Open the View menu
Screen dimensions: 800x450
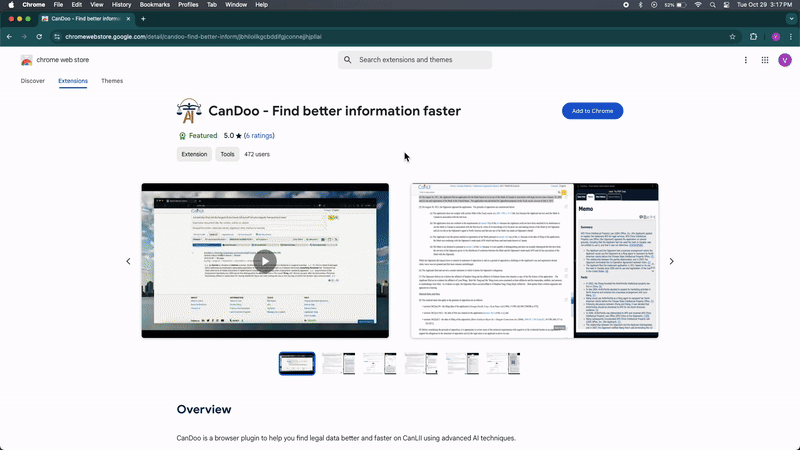click(96, 5)
